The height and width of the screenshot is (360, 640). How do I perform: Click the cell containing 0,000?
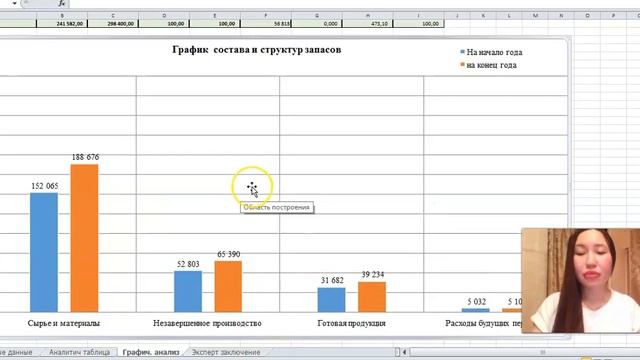[317, 24]
